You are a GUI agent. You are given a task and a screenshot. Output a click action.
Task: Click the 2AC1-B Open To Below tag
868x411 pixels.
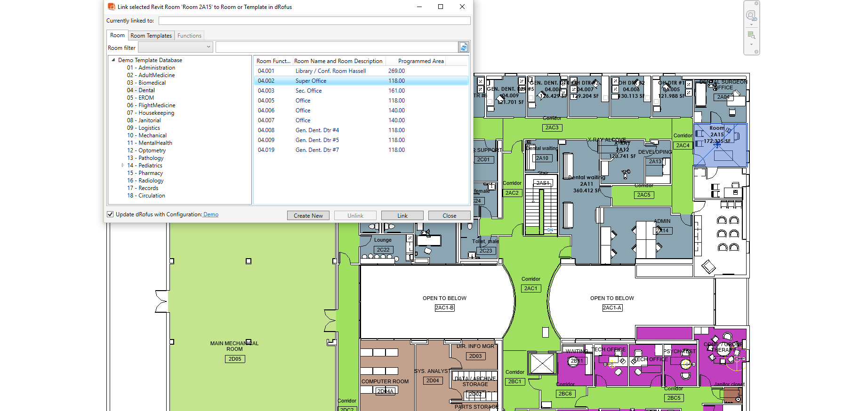pos(444,308)
